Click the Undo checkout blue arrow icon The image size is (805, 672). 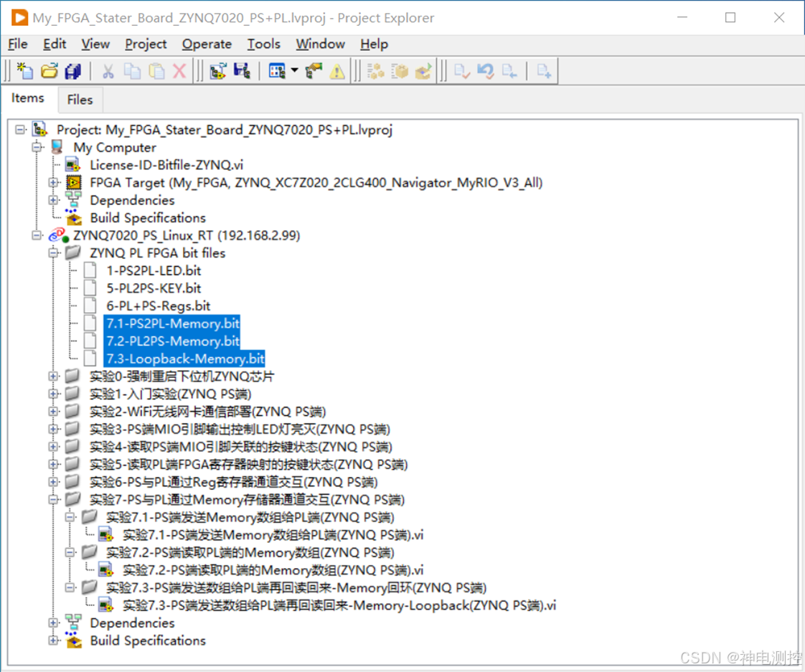[x=486, y=71]
